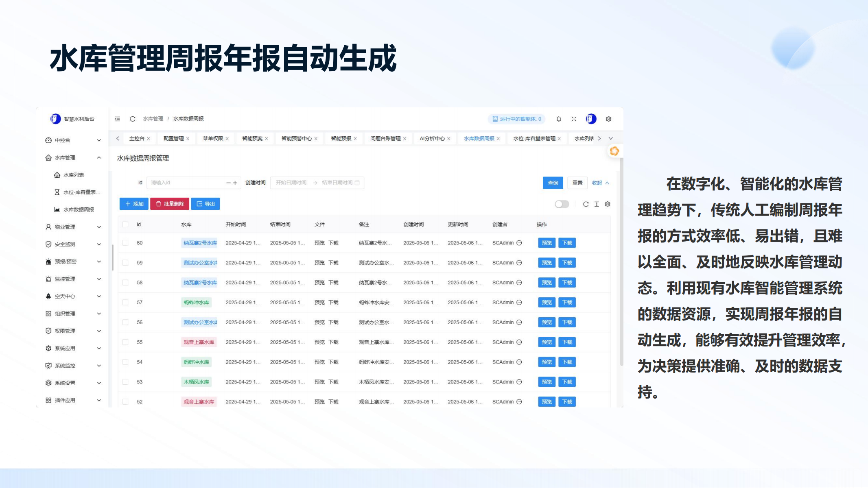Click the notification bell icon

point(559,119)
